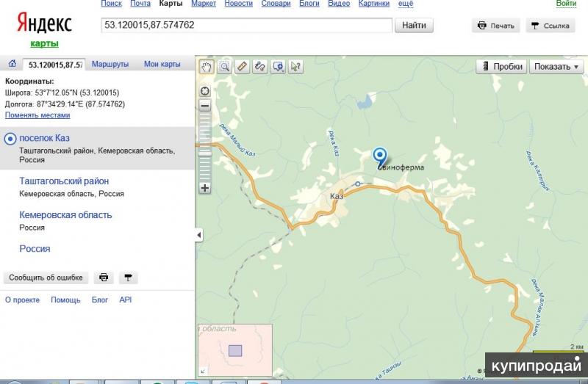Open Словари in the top navigation
The image size is (588, 384).
tap(276, 4)
